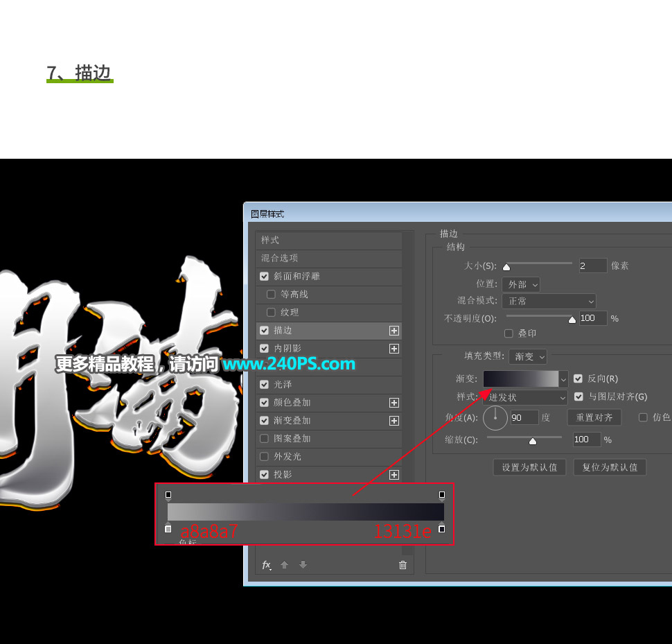672x644 pixels.
Task: Click the 重置对齐 button
Action: [x=594, y=417]
